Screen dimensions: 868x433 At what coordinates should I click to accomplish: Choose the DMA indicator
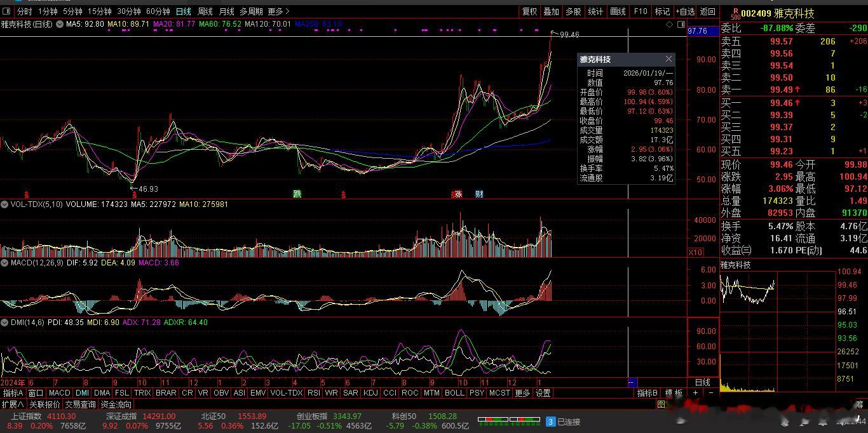[x=102, y=393]
